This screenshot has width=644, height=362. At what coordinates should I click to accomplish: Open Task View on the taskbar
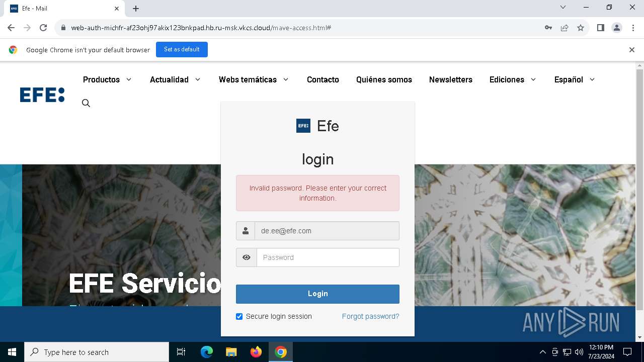point(181,352)
